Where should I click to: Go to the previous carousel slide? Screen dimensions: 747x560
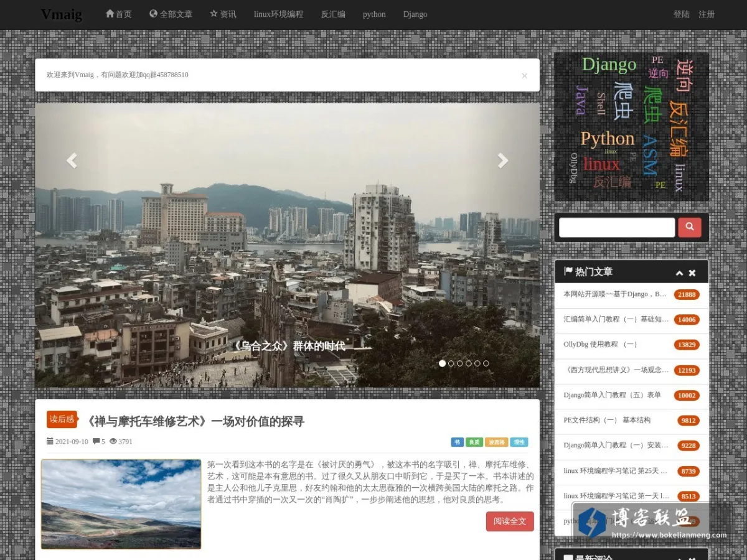coord(72,161)
